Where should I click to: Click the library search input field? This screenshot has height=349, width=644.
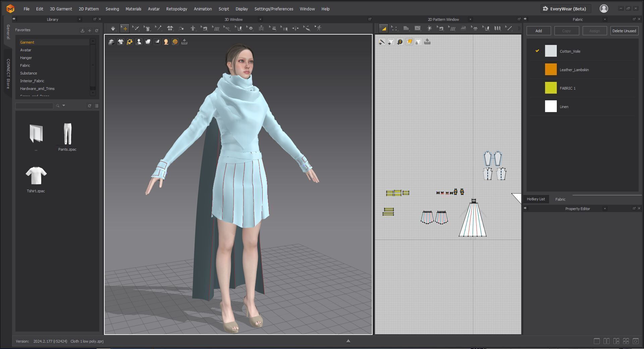coord(34,106)
